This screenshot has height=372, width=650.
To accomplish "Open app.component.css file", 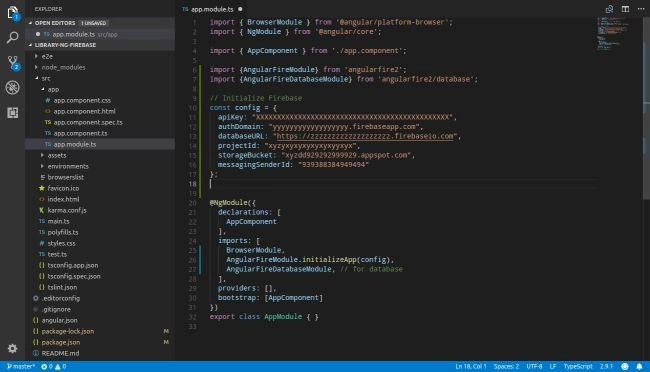I will click(x=82, y=100).
